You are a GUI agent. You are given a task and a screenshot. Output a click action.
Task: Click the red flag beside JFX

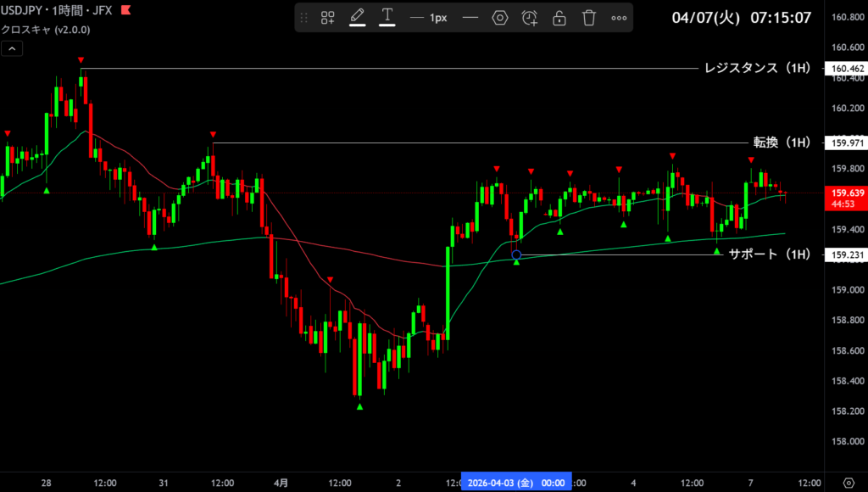coord(125,11)
